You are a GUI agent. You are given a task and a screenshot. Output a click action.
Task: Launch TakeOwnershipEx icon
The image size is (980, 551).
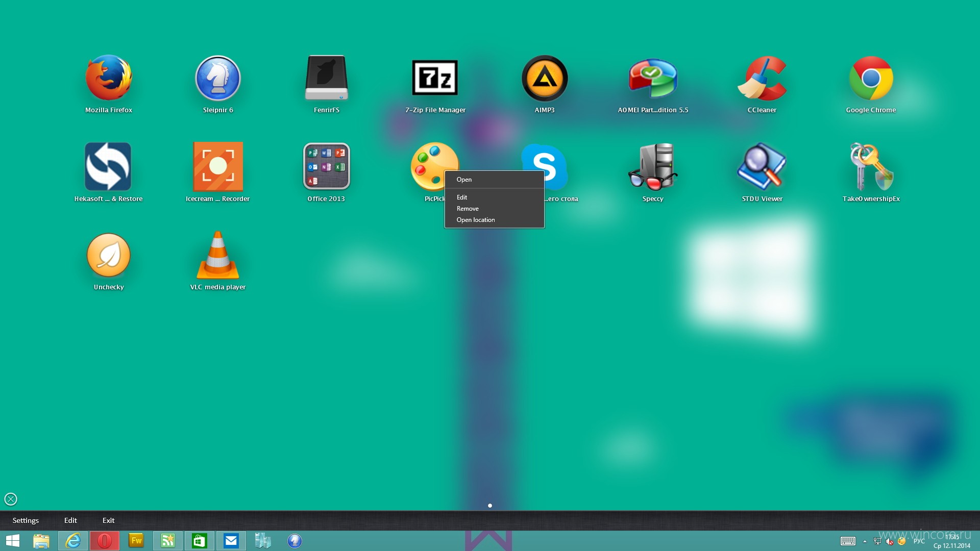[871, 166]
